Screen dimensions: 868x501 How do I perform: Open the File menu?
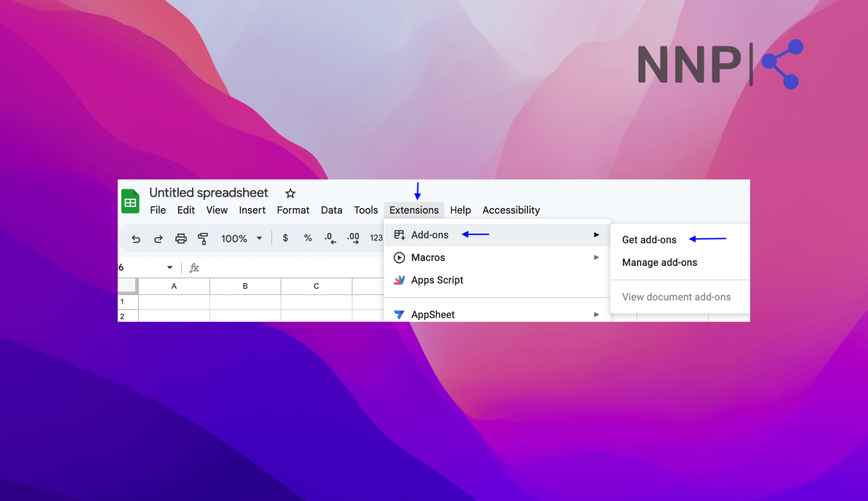click(x=158, y=210)
